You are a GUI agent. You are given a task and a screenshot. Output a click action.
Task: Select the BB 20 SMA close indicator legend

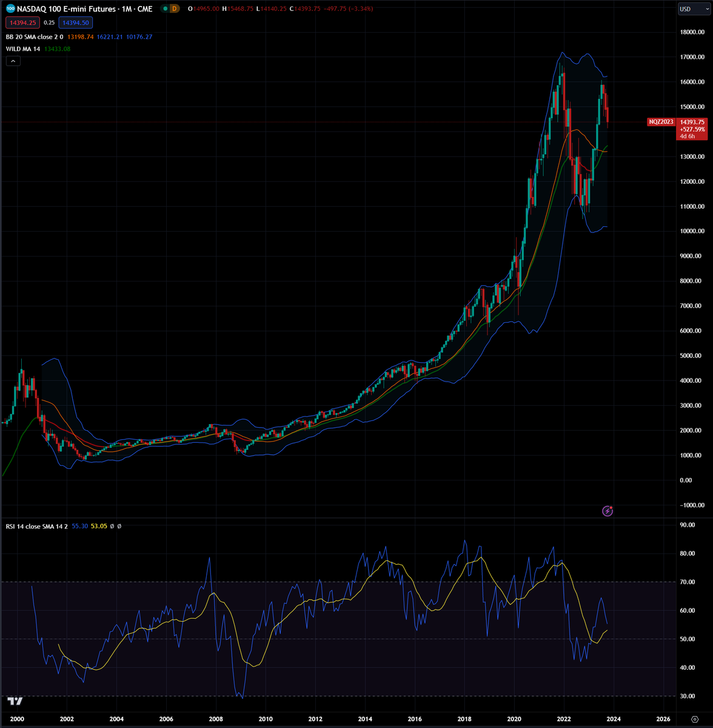[x=35, y=37]
